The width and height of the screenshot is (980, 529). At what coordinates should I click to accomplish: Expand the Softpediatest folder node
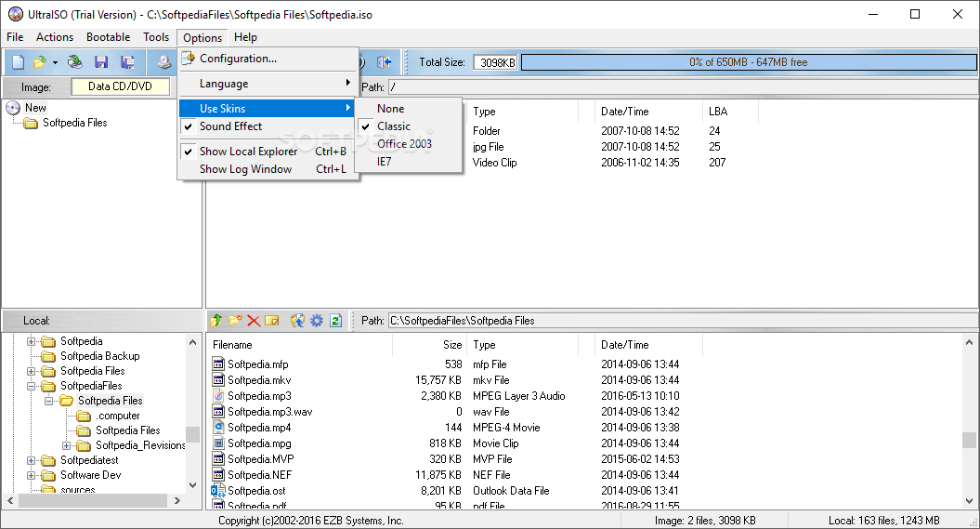[31, 460]
